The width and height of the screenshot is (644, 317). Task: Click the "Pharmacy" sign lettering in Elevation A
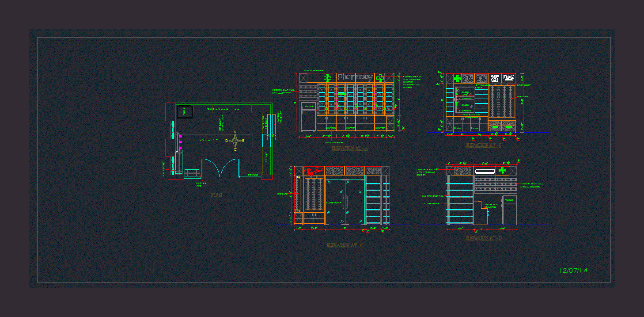tap(355, 77)
